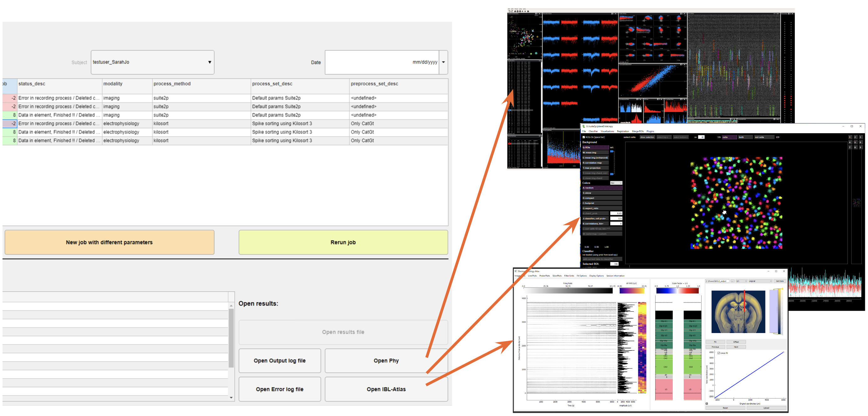868x416 pixels.
Task: Open the suite2p Plugins menu
Action: pos(650,132)
